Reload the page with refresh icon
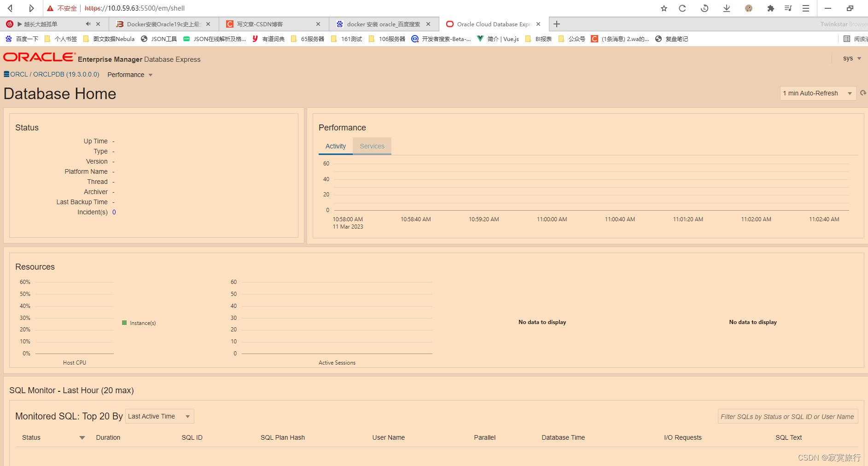 [682, 8]
